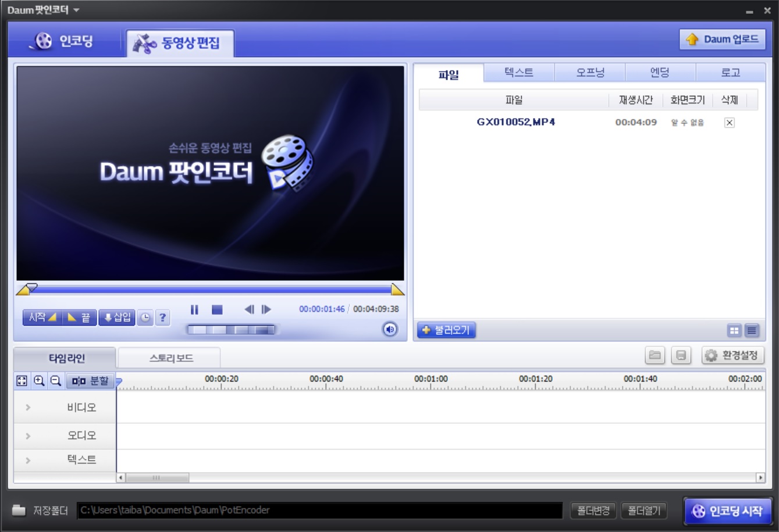Open the clock time-setting icon
The width and height of the screenshot is (779, 532).
pos(145,317)
